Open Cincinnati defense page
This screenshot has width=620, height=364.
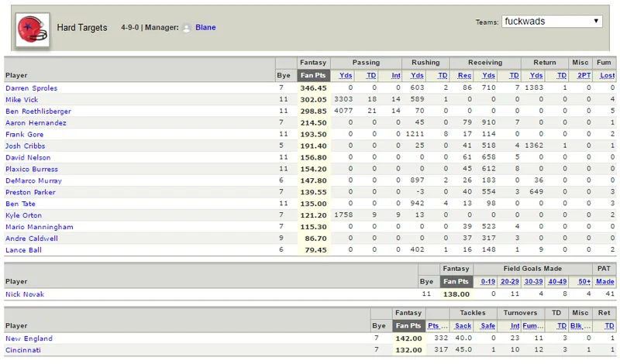click(x=23, y=350)
